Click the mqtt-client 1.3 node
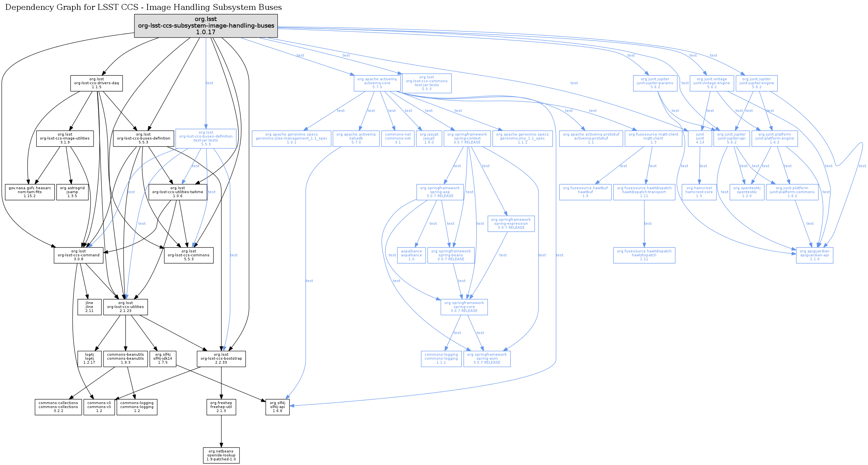 pos(653,139)
